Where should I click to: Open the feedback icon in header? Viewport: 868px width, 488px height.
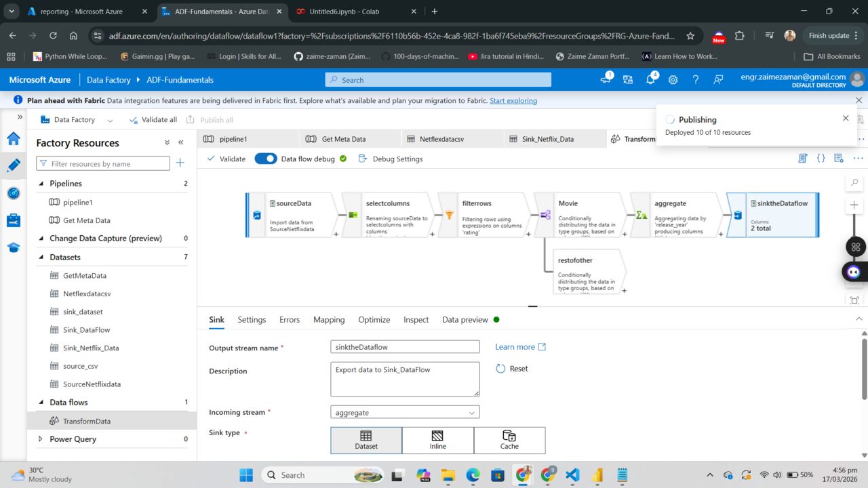pos(718,80)
